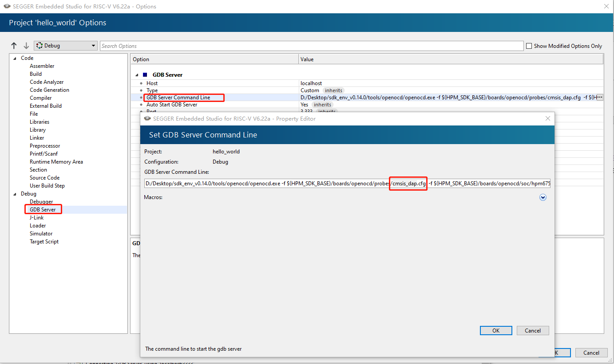Screen dimensions: 614x364
Task: Select Source Code tree item
Action: pos(44,178)
